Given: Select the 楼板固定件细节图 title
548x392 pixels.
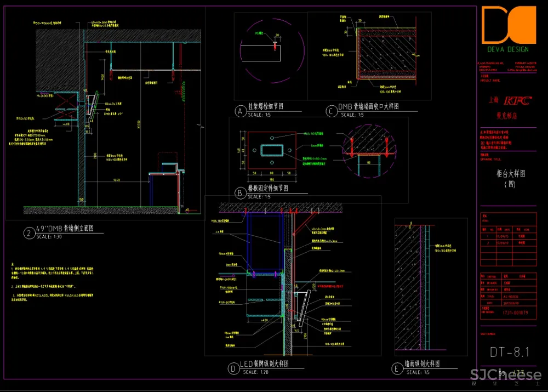Looking at the screenshot, I should (x=269, y=188).
